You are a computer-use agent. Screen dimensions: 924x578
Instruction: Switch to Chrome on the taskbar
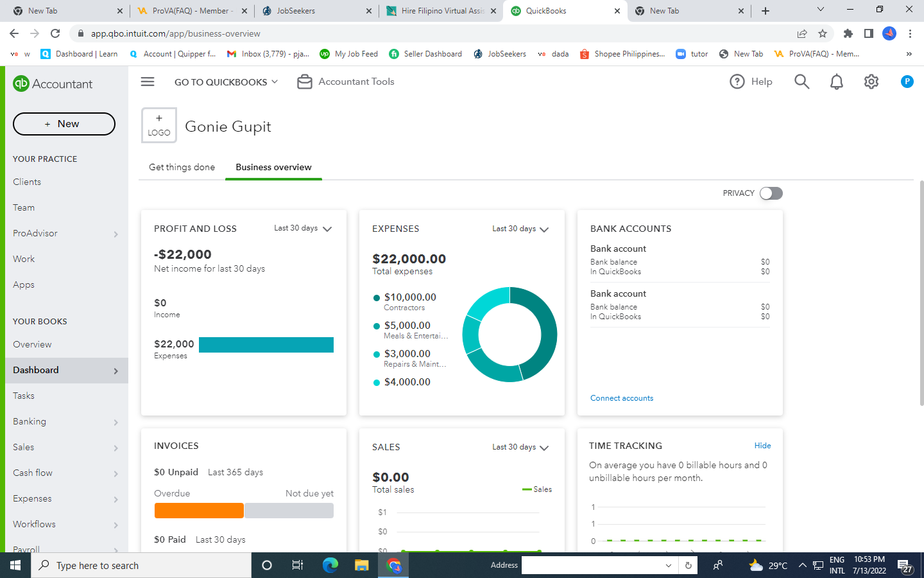click(394, 565)
